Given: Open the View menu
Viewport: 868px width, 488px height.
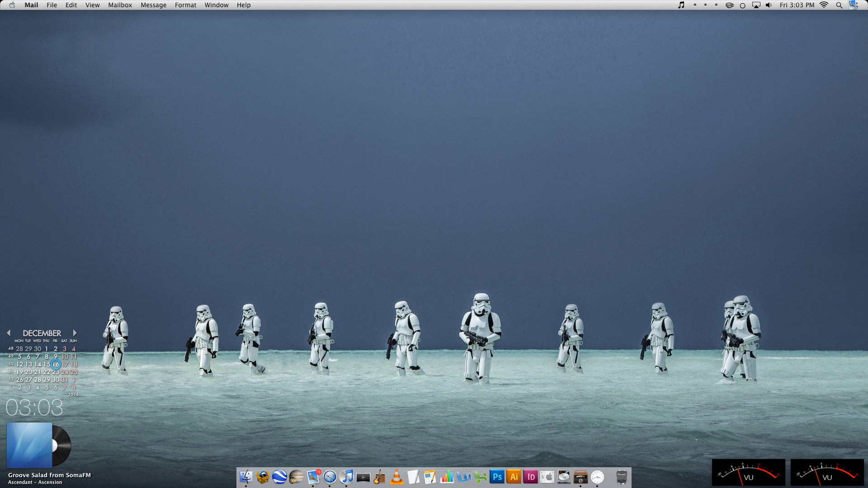Looking at the screenshot, I should [92, 5].
